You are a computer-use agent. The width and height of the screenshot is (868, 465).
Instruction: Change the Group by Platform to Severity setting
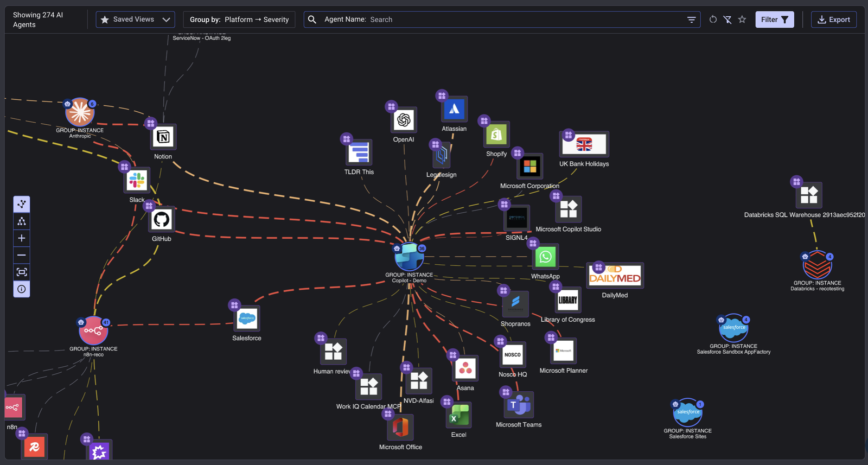239,20
